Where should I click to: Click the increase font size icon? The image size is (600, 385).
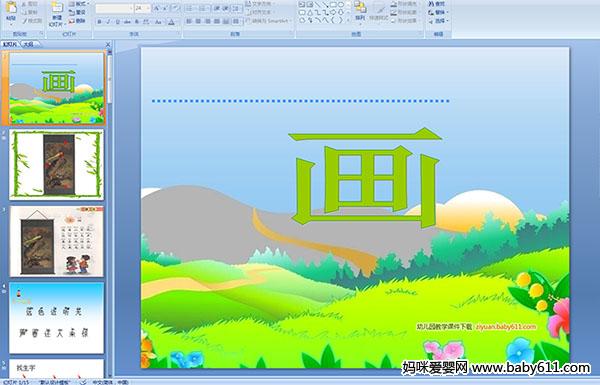point(157,8)
